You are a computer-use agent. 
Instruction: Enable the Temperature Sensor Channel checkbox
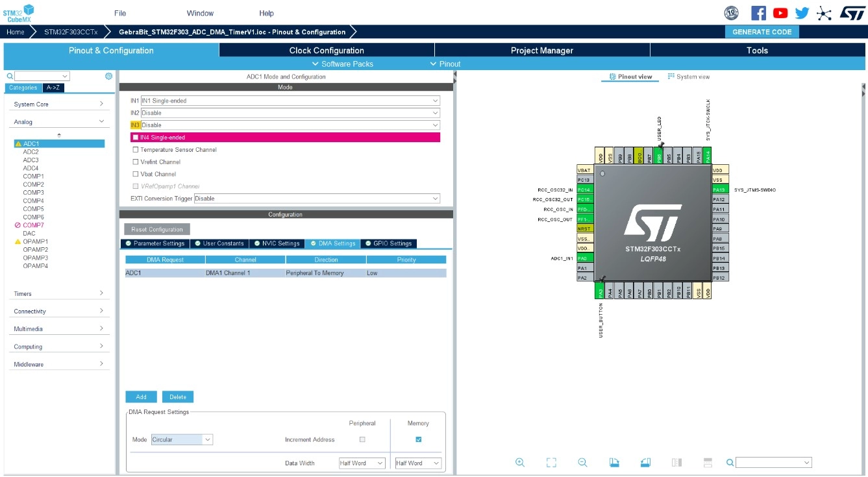136,150
